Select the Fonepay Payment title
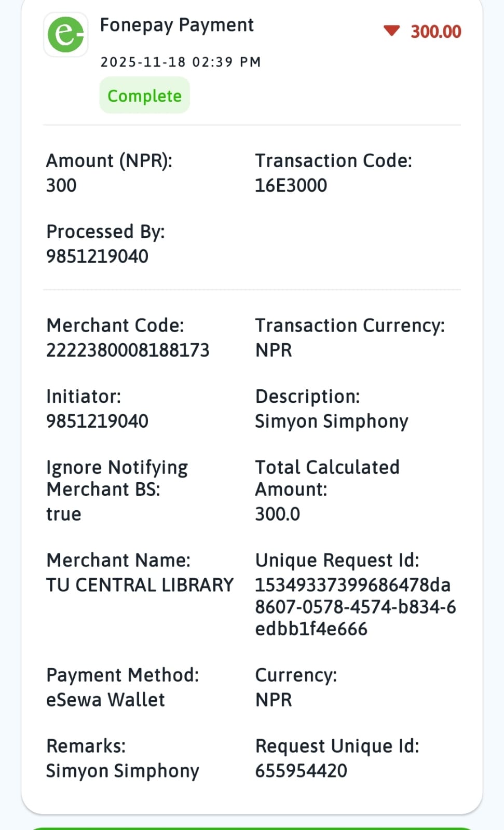The height and width of the screenshot is (830, 504). pyautogui.click(x=176, y=25)
